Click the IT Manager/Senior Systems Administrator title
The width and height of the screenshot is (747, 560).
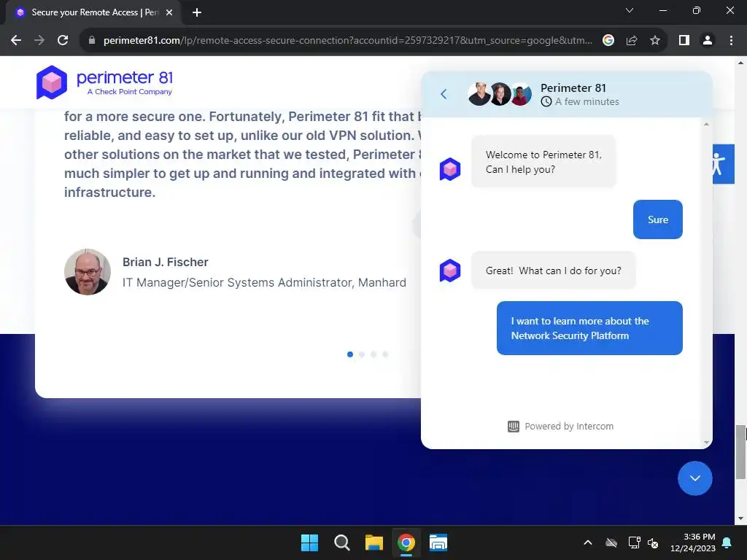(264, 282)
